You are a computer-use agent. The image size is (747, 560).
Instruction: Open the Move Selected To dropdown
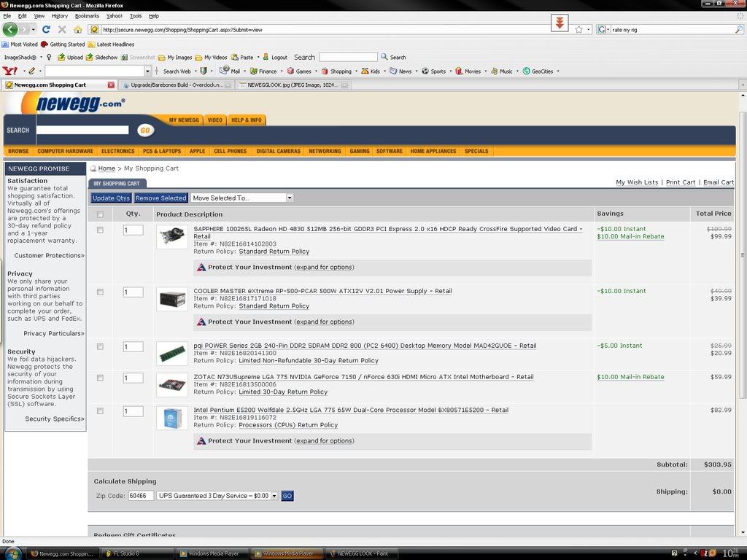241,198
